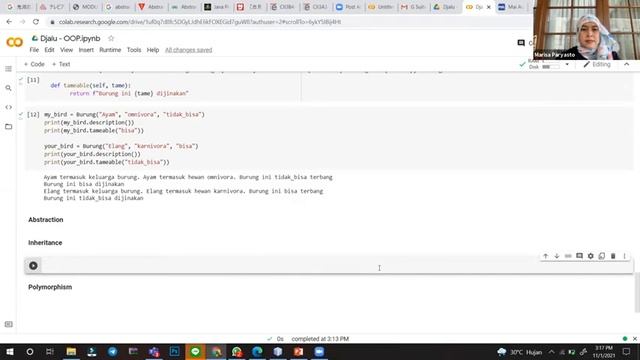
Task: Open the Runtime menu
Action: pos(110,50)
